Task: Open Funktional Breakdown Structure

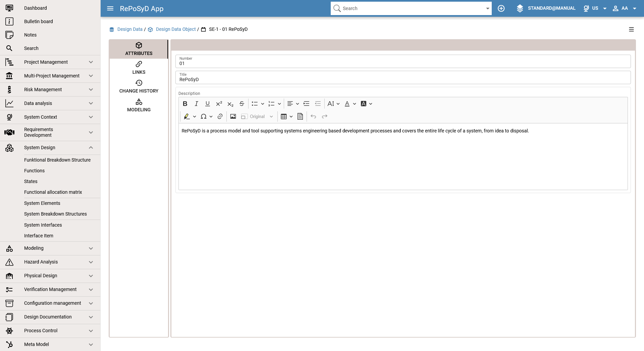Action: 57,160
